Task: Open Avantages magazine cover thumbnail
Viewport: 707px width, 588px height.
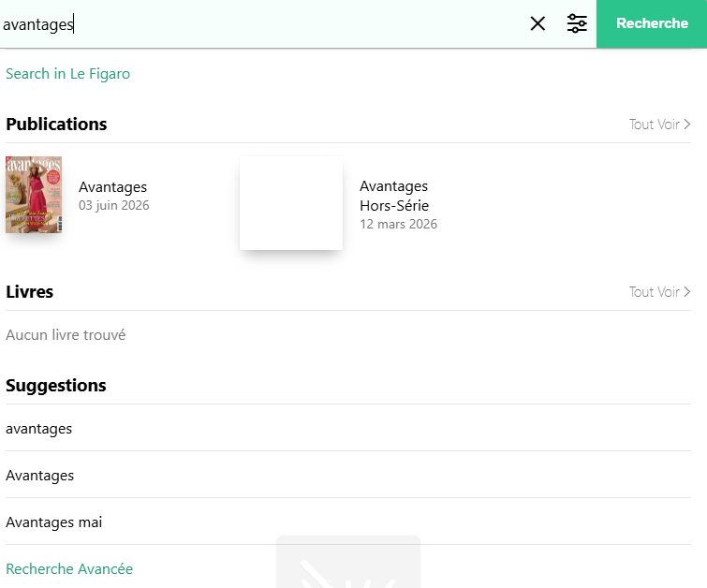Action: point(34,195)
